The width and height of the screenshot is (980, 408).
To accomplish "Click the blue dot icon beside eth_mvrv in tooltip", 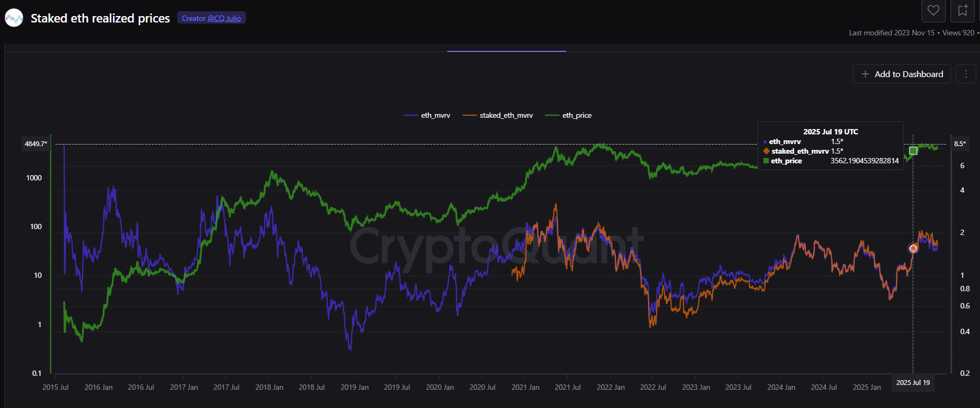I will click(765, 141).
